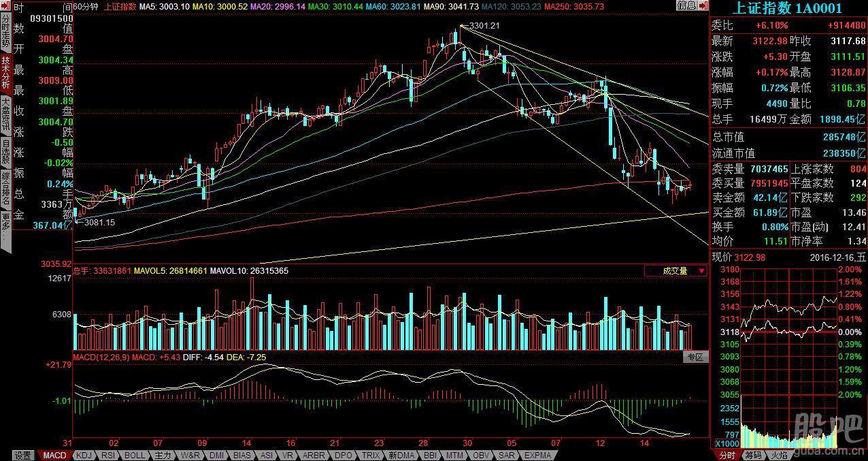Image resolution: width=868 pixels, height=461 pixels.
Task: Open the 成交量 indicator dropdown
Action: [x=675, y=271]
